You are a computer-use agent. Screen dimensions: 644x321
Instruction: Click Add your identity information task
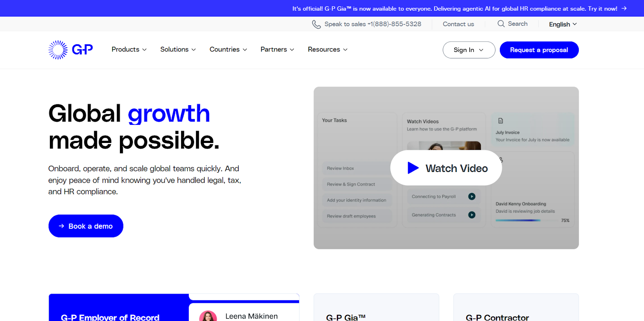coord(357,200)
